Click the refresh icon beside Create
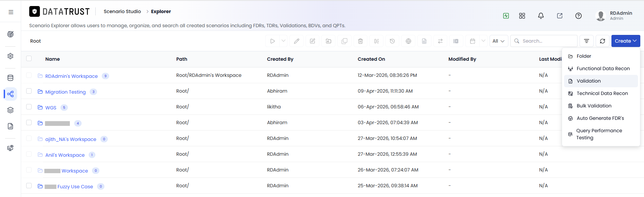The width and height of the screenshot is (644, 197). click(602, 41)
